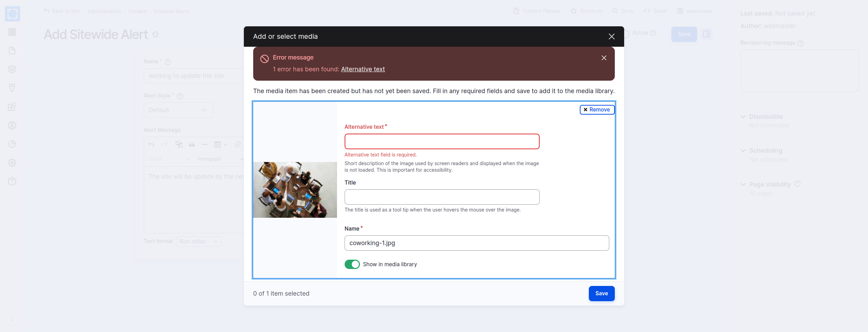Open the Content icon in left sidebar

pos(12,51)
